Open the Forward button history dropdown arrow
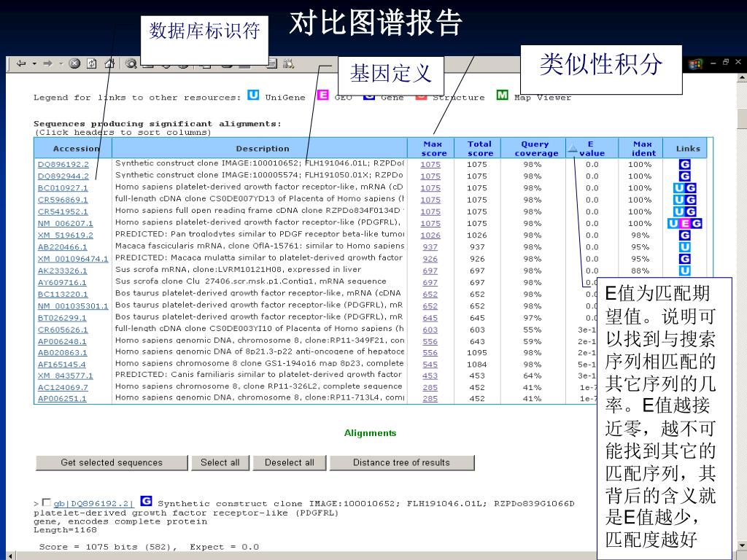 [61, 63]
